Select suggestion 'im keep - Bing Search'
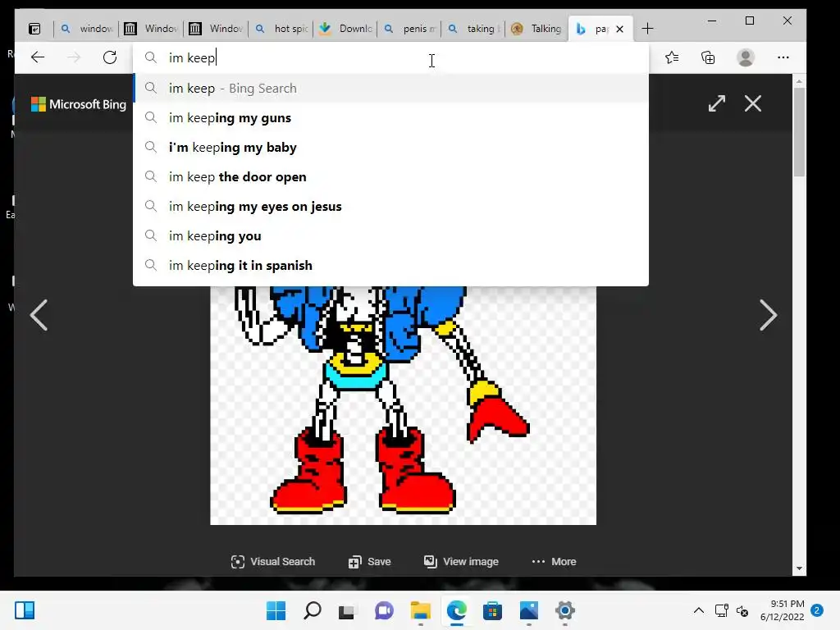Image resolution: width=840 pixels, height=630 pixels. pos(391,89)
